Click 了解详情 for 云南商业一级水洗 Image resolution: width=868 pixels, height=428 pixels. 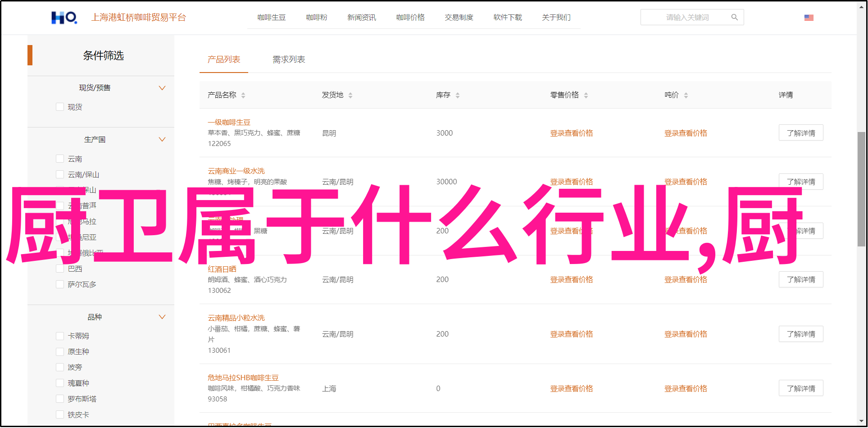[x=801, y=182]
